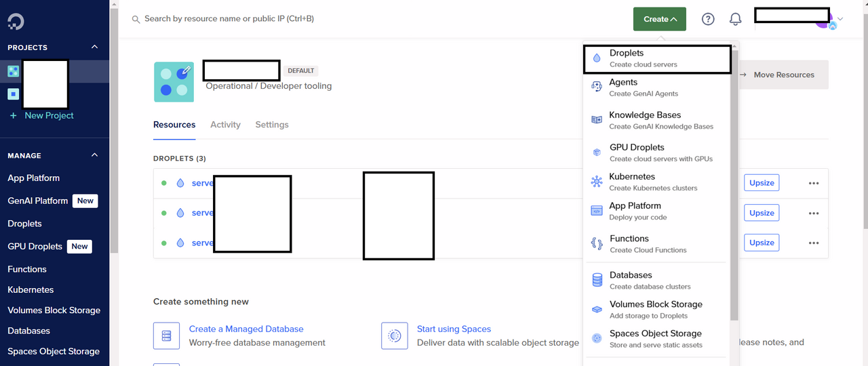Viewport: 868px width, 366px height.
Task: Click Upsize for the first droplet
Action: [x=762, y=183]
